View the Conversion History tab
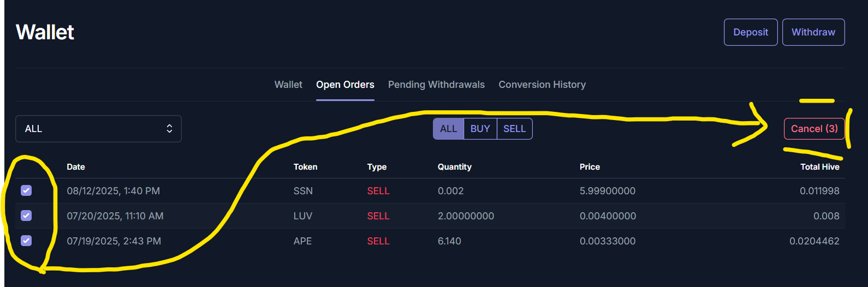The height and width of the screenshot is (287, 868). pos(542,85)
